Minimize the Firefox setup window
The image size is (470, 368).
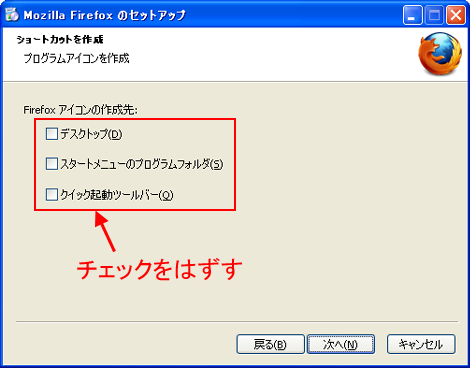[412, 15]
